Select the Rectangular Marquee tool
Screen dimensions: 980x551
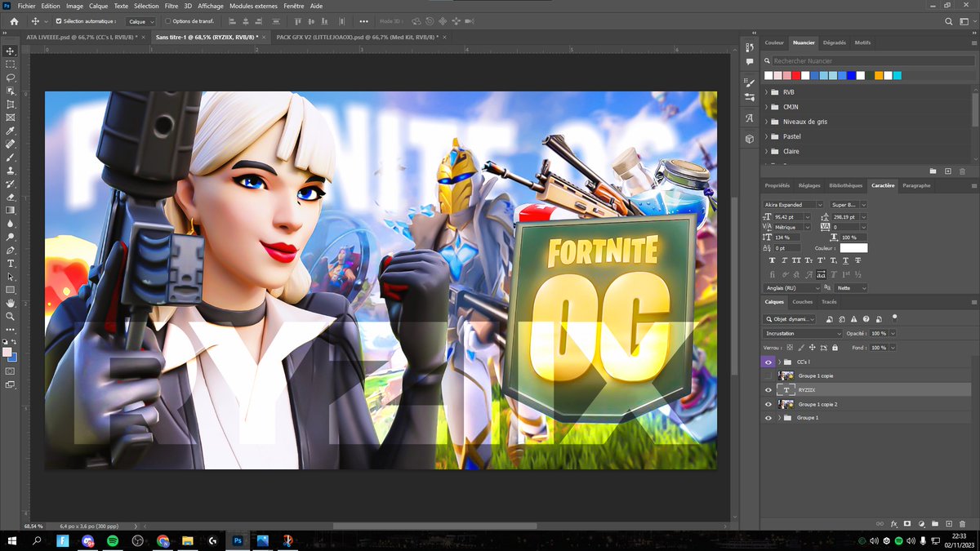11,64
